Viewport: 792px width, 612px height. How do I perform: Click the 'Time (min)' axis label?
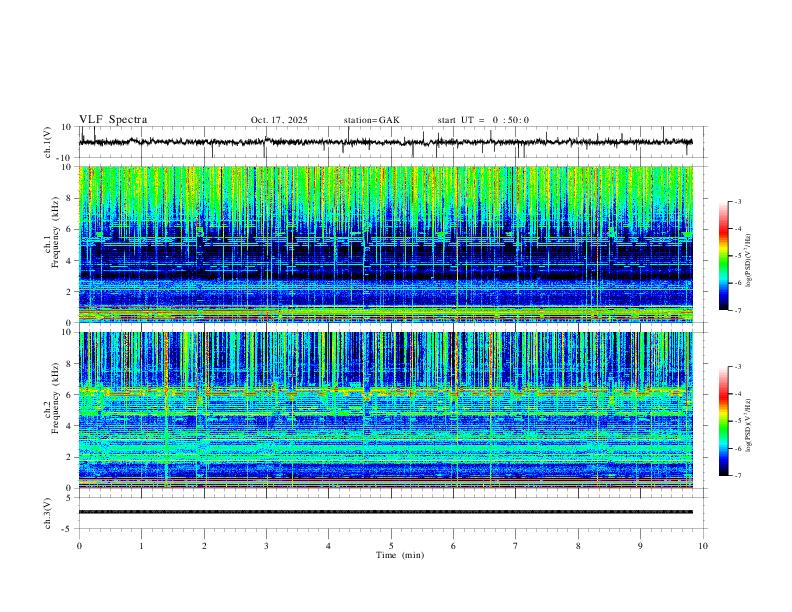[x=400, y=555]
